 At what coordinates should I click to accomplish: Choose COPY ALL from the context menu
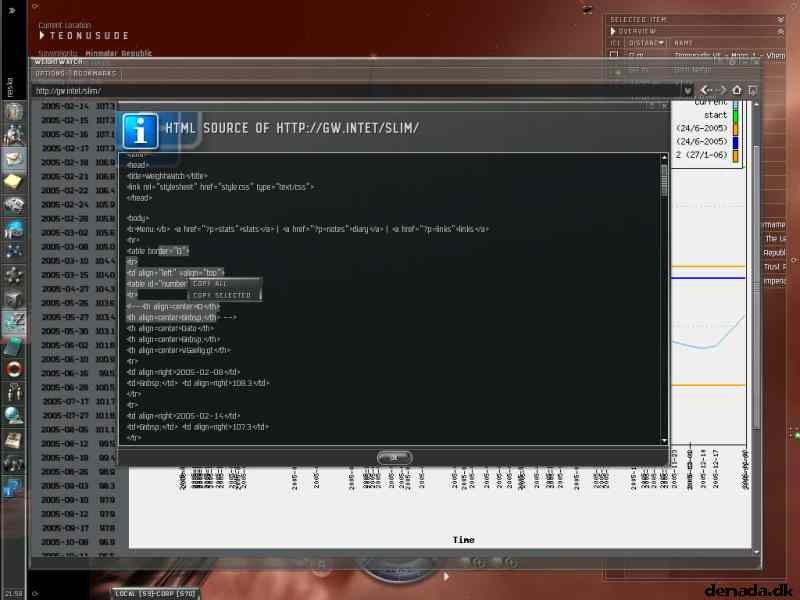210,284
